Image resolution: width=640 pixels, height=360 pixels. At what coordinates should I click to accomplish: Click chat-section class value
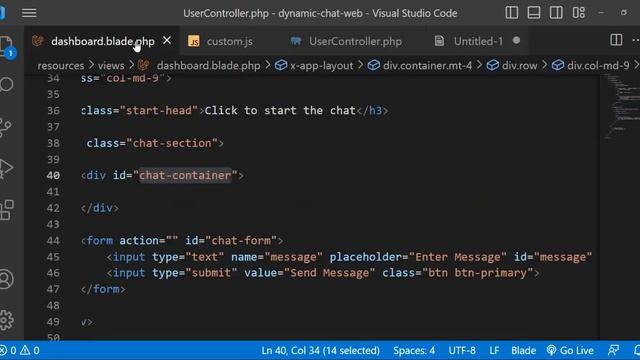[x=172, y=143]
